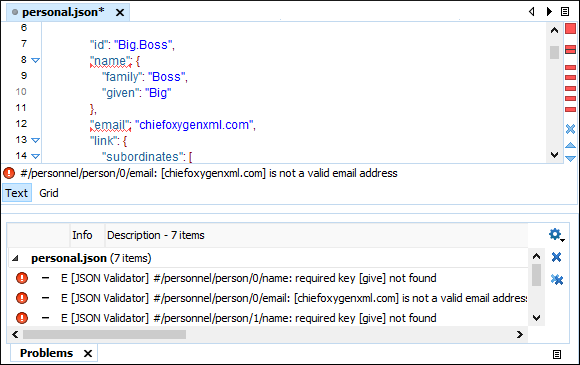
Task: Collapse the "subordinates" array fold on line 14
Action: [x=35, y=156]
